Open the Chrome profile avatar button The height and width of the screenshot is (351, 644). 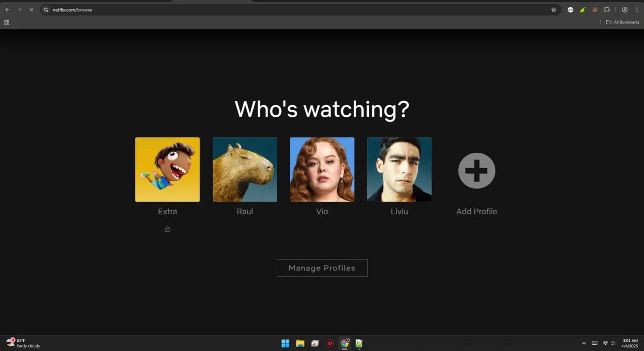(x=625, y=10)
